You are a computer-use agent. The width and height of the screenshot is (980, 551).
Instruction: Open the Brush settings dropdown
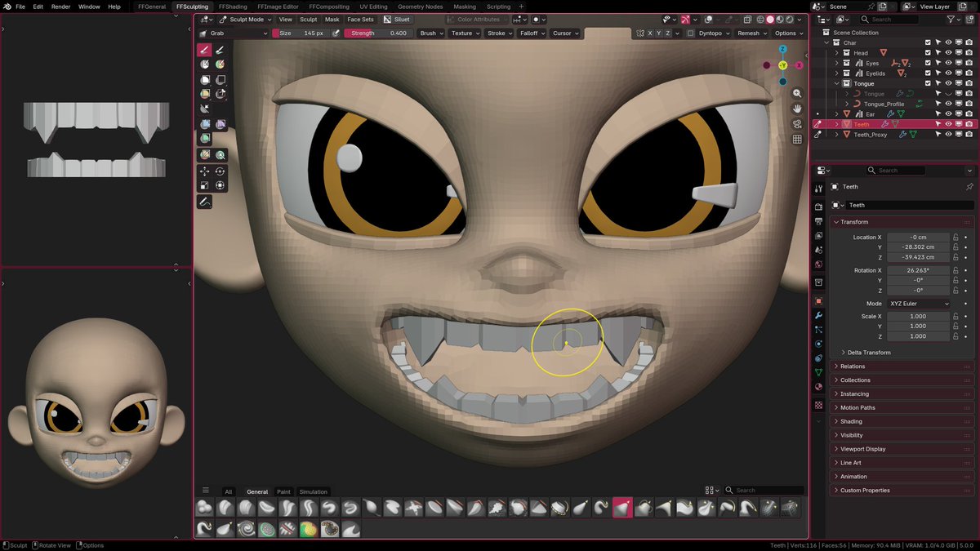(430, 33)
